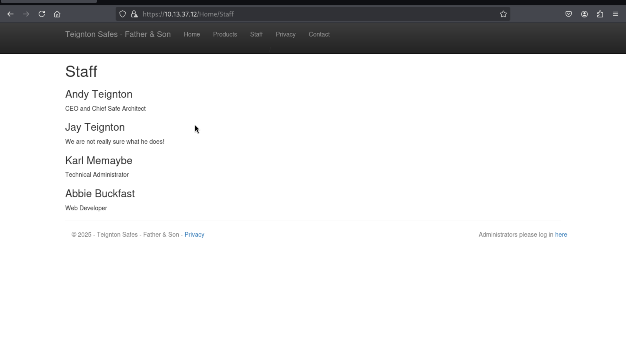Viewport: 626px width, 364px height.
Task: Click the browser forward arrow
Action: (x=26, y=14)
